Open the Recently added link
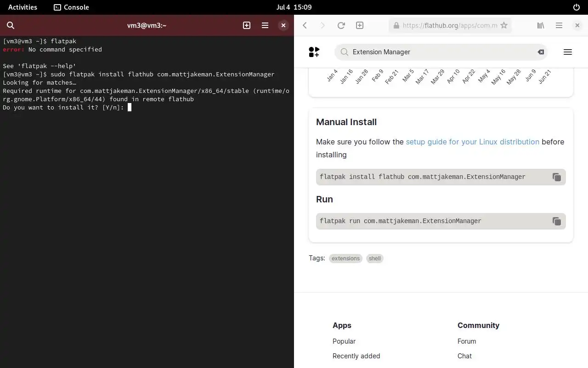This screenshot has width=588, height=368. tap(356, 356)
